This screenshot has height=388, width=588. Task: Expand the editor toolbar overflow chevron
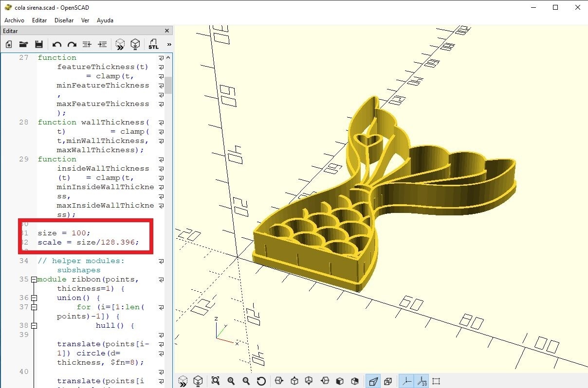pyautogui.click(x=169, y=44)
